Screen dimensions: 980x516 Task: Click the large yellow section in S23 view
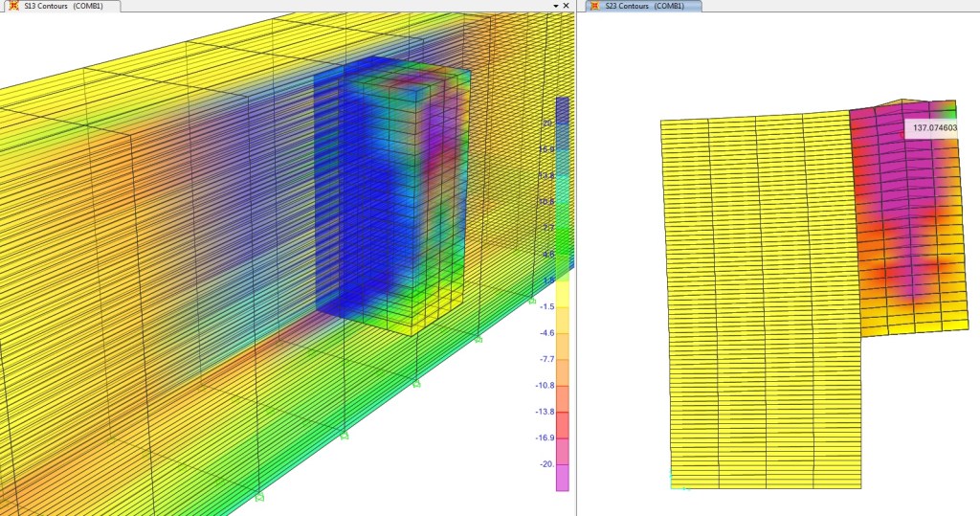pos(761,306)
